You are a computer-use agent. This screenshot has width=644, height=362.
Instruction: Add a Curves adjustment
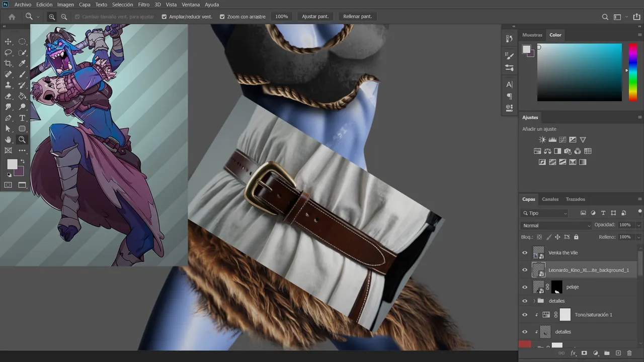click(x=562, y=140)
